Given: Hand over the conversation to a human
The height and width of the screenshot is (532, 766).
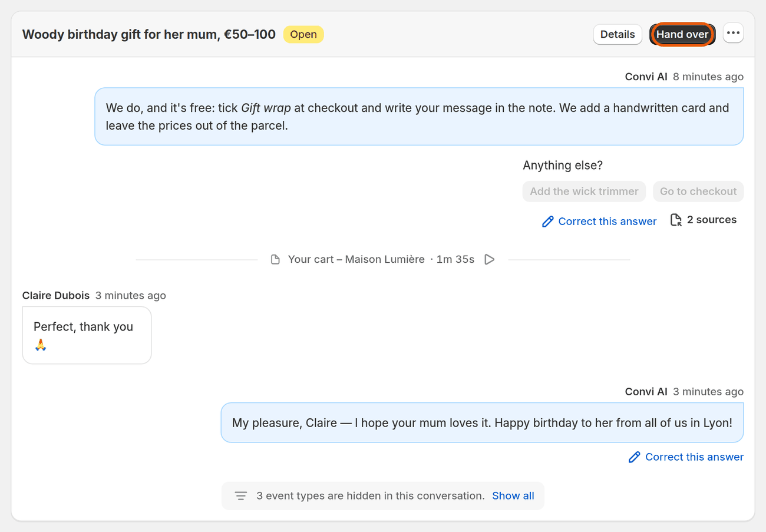Looking at the screenshot, I should [682, 34].
